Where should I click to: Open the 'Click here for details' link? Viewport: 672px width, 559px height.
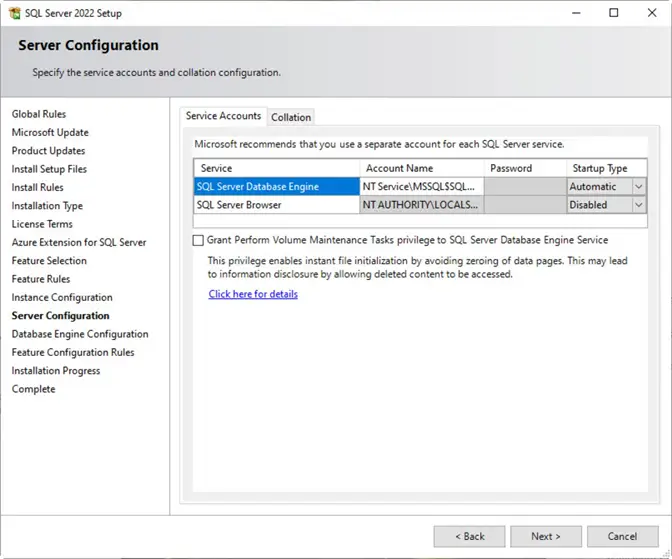[253, 294]
